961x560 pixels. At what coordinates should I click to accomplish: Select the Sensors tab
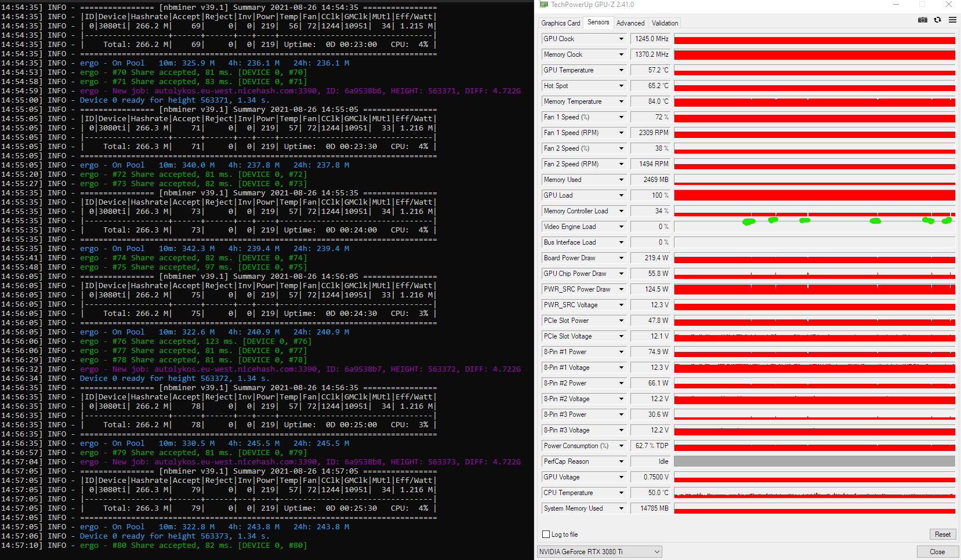(x=598, y=22)
